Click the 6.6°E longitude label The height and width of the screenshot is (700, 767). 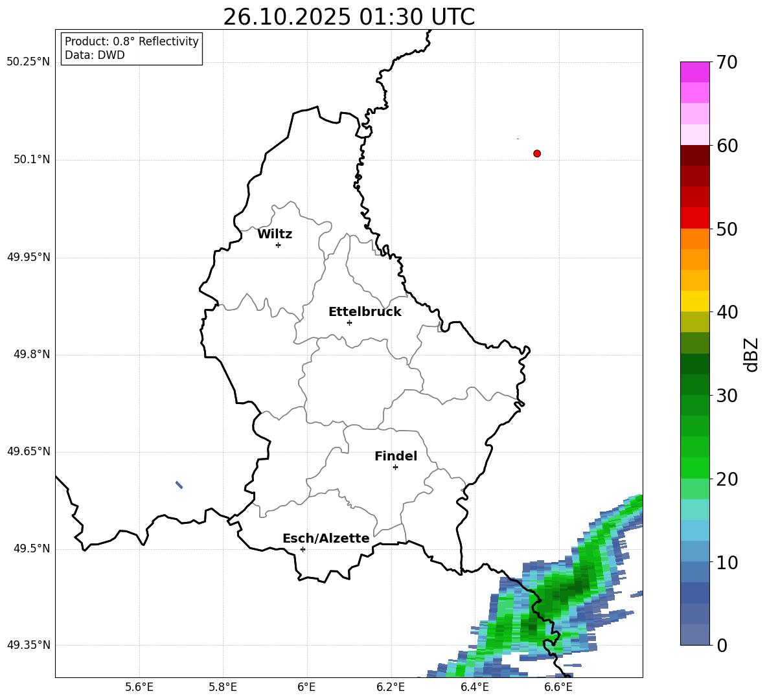(x=558, y=687)
